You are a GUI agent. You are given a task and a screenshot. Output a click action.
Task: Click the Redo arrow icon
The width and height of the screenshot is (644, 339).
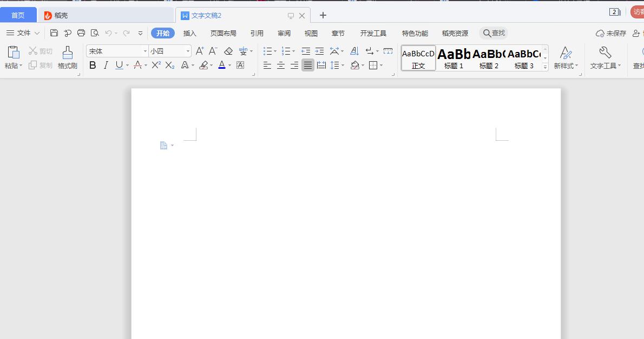tap(127, 33)
